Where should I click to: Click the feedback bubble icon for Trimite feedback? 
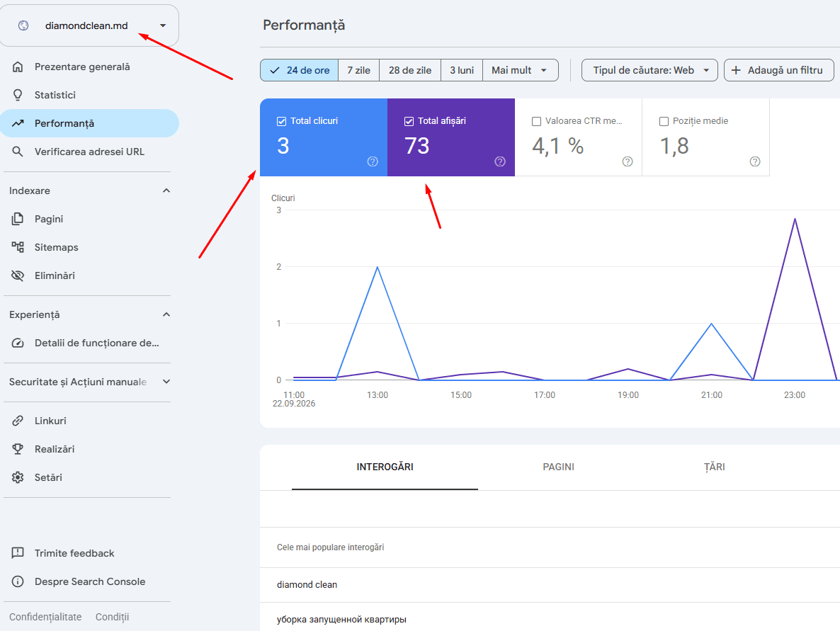[x=18, y=553]
